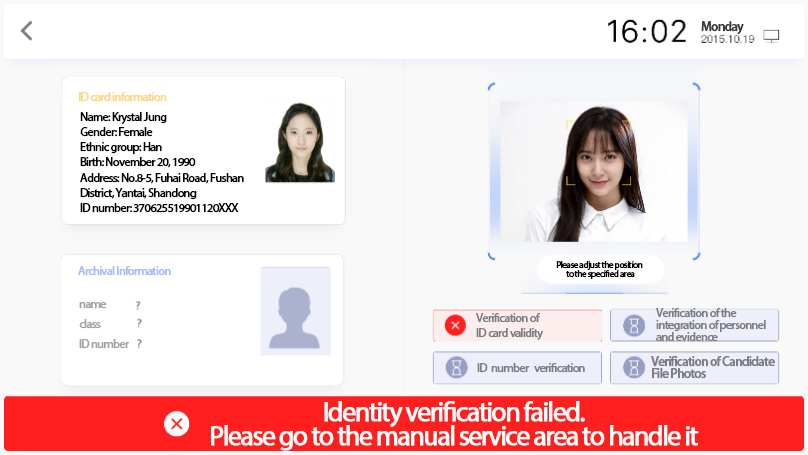Click the 16:02 clock display
This screenshot has height=455, width=808.
[x=647, y=32]
